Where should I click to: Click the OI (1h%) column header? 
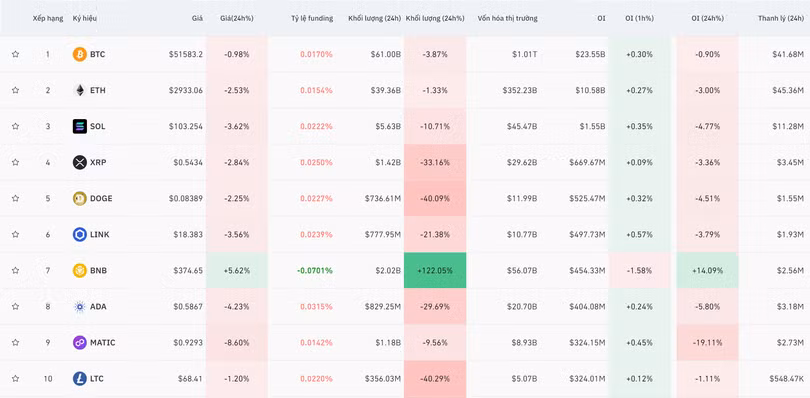coord(639,19)
